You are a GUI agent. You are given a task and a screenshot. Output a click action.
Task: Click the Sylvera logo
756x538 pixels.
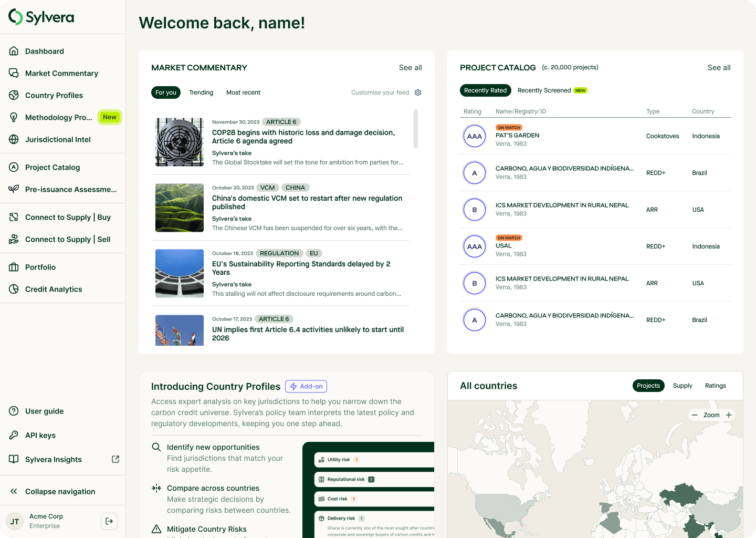point(41,17)
